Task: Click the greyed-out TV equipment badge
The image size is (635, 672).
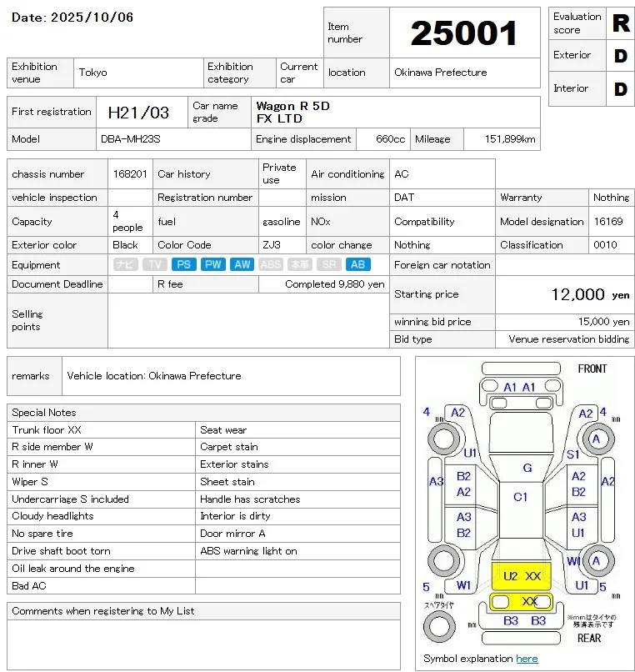Action: coord(154,265)
